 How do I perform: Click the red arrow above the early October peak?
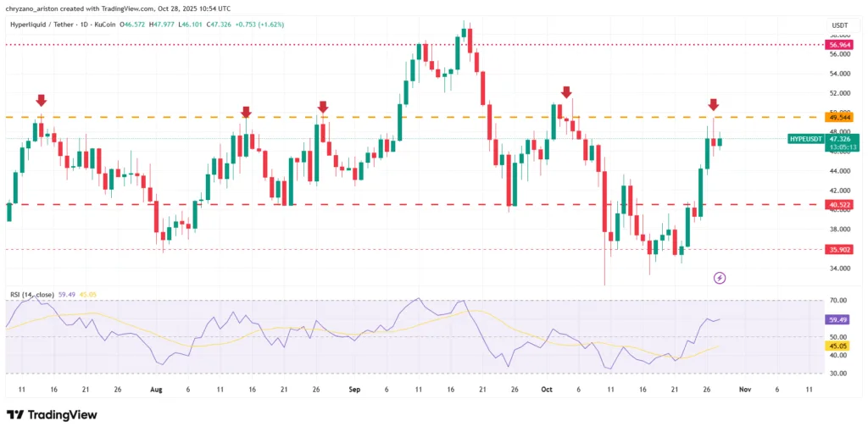[565, 91]
